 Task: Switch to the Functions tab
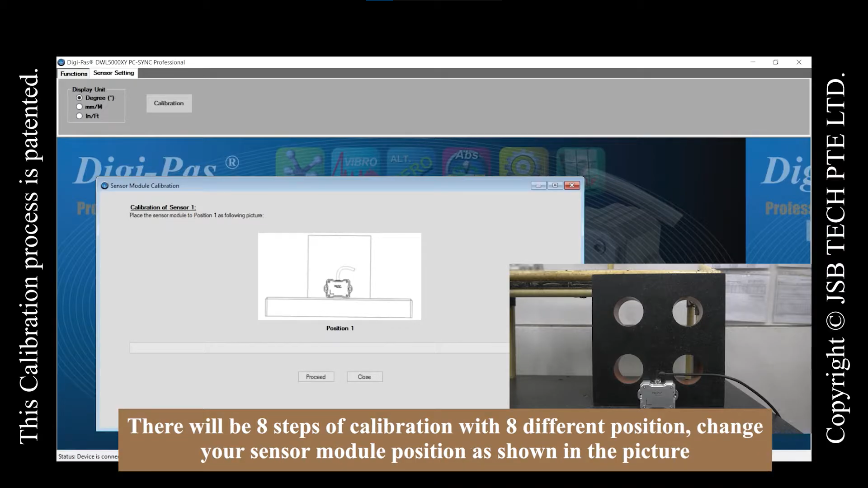tap(74, 74)
